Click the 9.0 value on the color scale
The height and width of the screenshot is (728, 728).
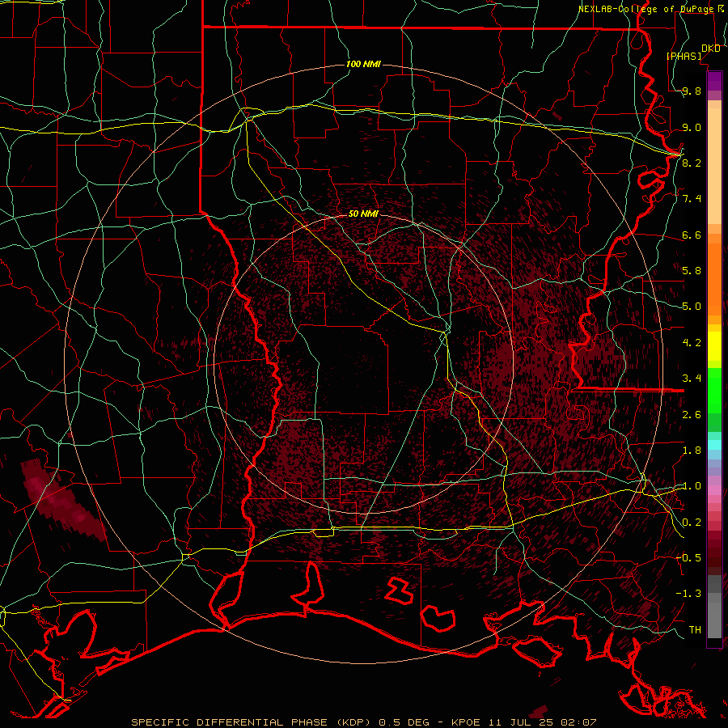(x=692, y=127)
